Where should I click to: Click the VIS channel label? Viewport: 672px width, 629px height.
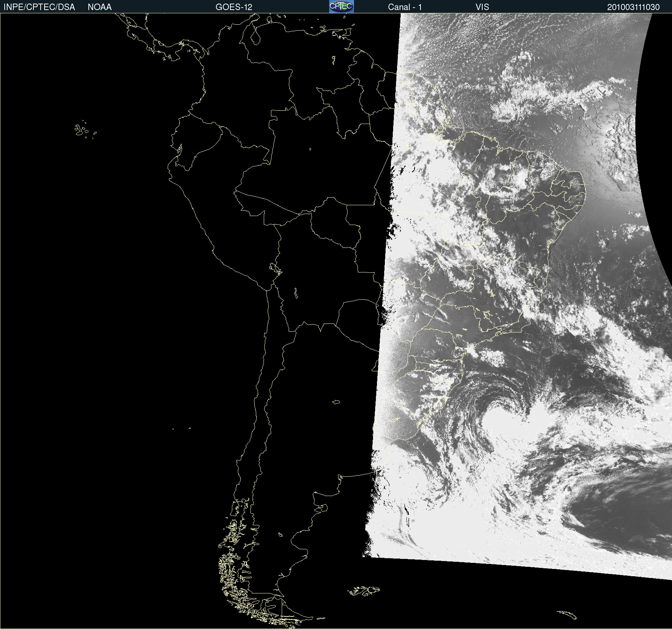(x=482, y=7)
